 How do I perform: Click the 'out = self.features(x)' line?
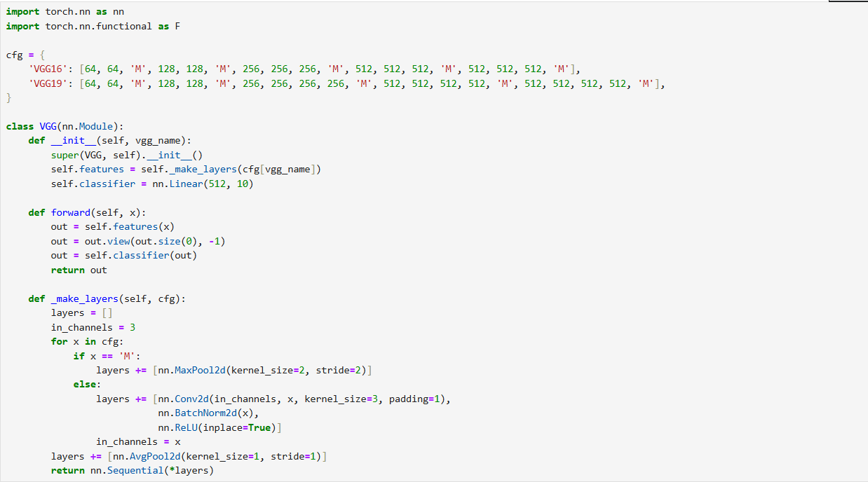[113, 226]
